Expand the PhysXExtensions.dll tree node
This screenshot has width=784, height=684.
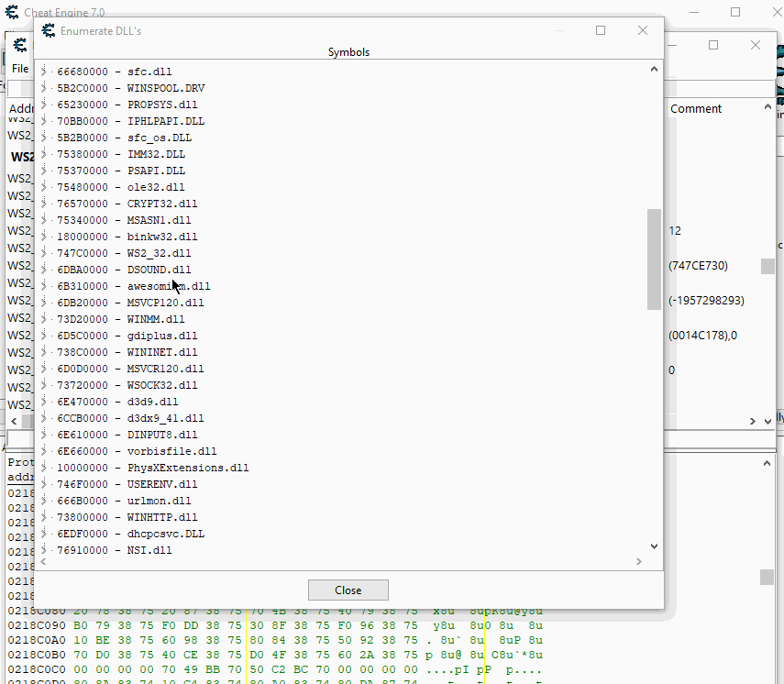(44, 468)
